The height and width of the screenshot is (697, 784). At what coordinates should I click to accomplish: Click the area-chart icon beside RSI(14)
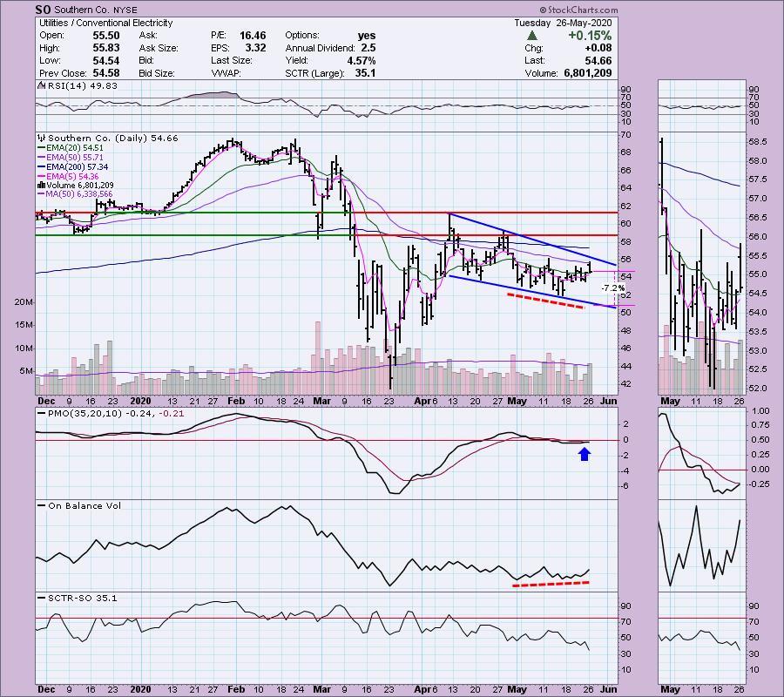click(x=42, y=85)
